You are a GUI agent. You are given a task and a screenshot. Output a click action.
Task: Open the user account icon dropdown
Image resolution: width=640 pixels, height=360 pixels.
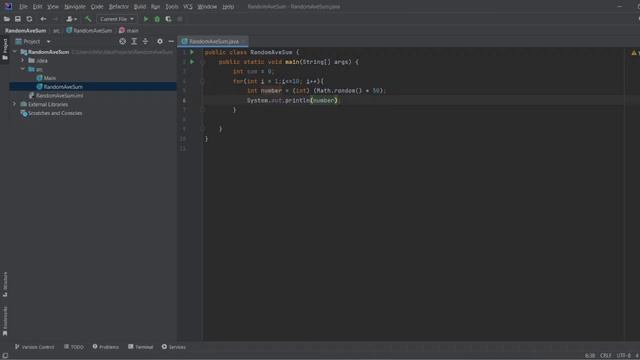[x=71, y=19]
